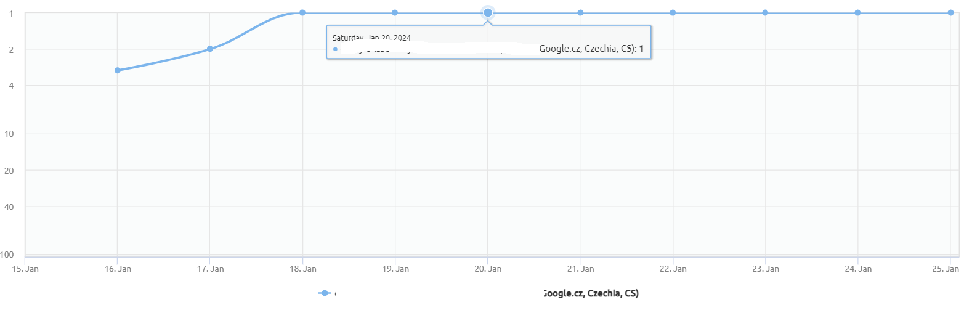Click the '100' label on the y-axis
980x321 pixels.
7,254
